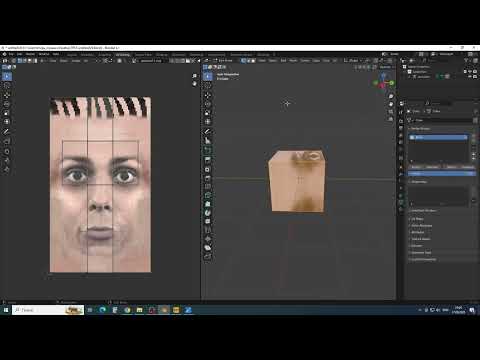Enable vertex select mode in 3D viewport header
The height and width of the screenshot is (360, 480).
(244, 61)
